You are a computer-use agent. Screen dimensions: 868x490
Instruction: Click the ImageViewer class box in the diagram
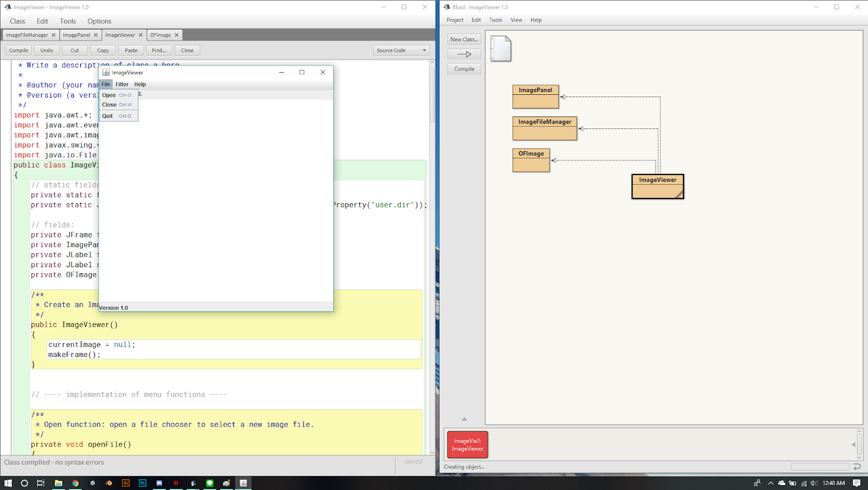[x=658, y=186]
